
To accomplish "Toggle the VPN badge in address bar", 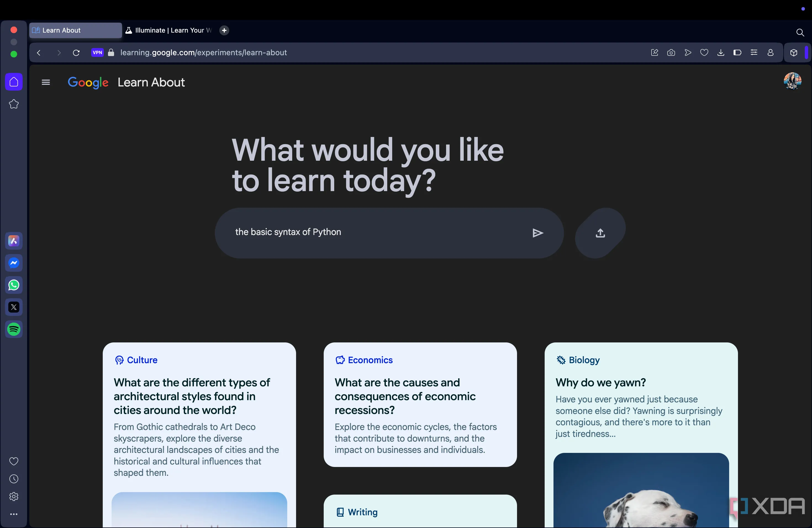I will point(97,52).
